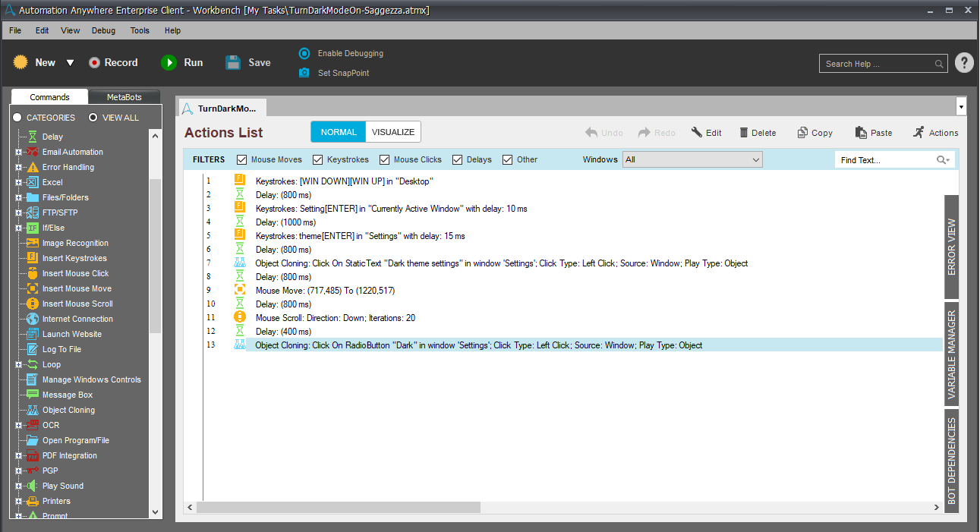Expand the Files/Folders category
This screenshot has height=532, width=980.
pyautogui.click(x=18, y=197)
